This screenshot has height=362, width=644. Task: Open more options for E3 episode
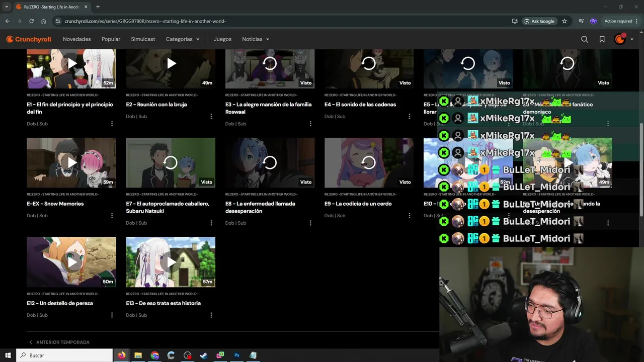pyautogui.click(x=310, y=124)
